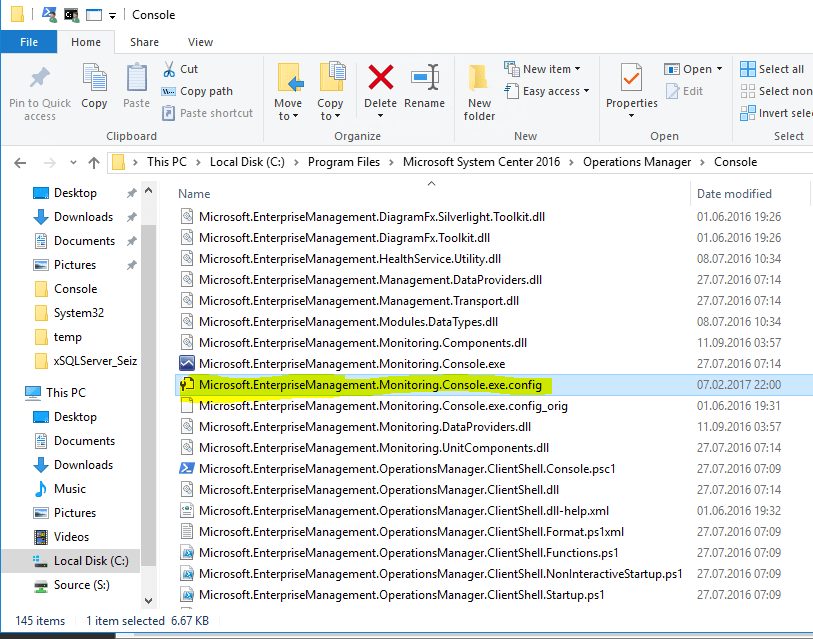Click navigation pane scrollbar down arrow

149,601
